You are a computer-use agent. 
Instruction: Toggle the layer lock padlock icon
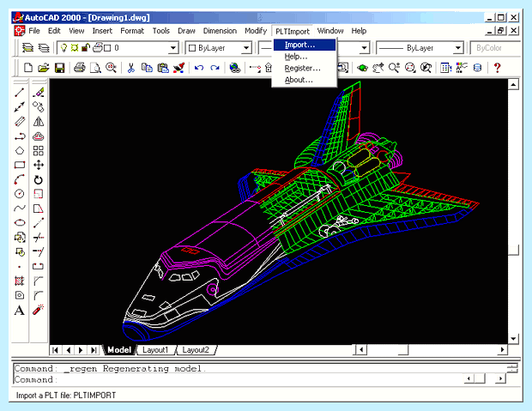(86, 48)
